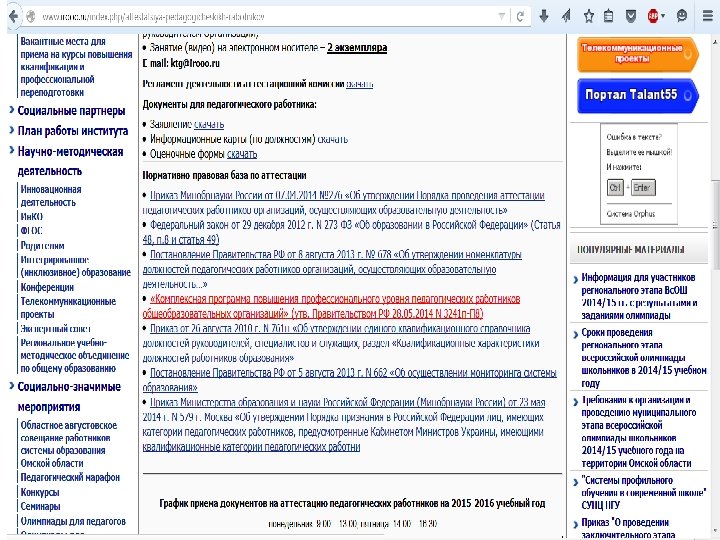Go back using the browser Back arrow

click(14, 17)
